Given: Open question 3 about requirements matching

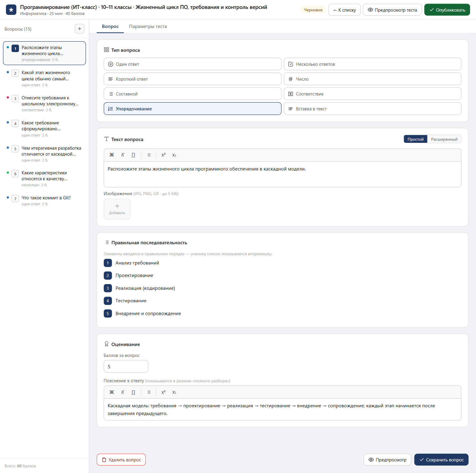Looking at the screenshot, I should [44, 104].
